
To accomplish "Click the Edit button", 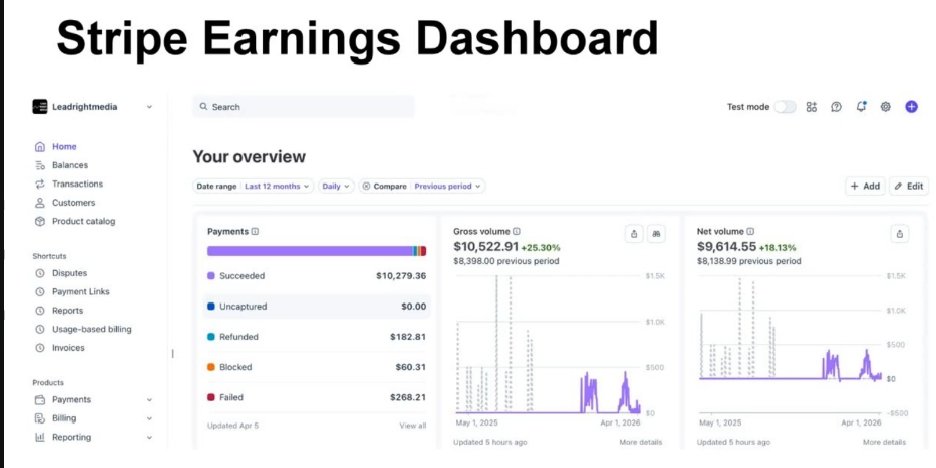I will coord(909,186).
